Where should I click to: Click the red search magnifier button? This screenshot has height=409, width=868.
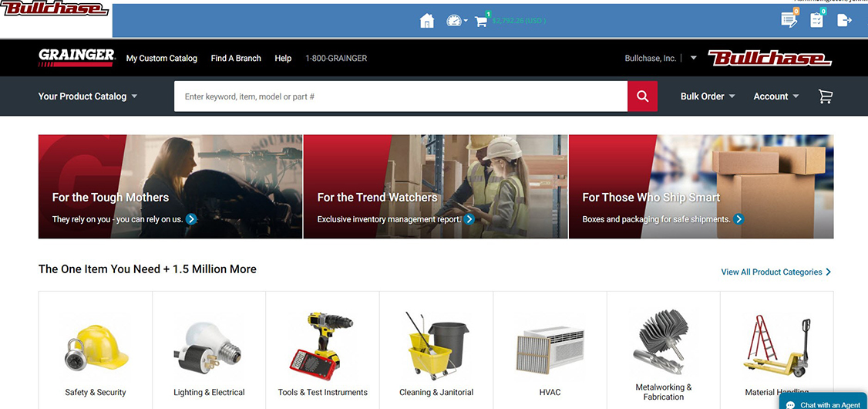(x=642, y=96)
